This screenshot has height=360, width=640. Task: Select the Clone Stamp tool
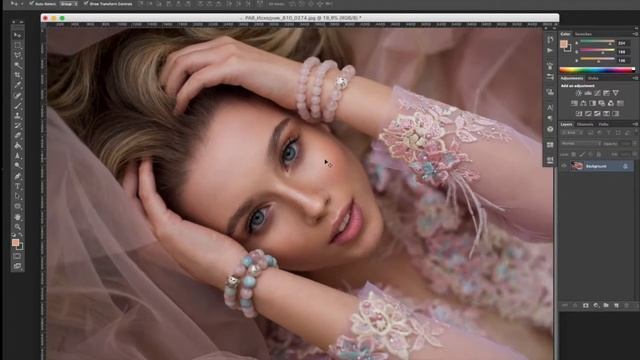click(17, 116)
